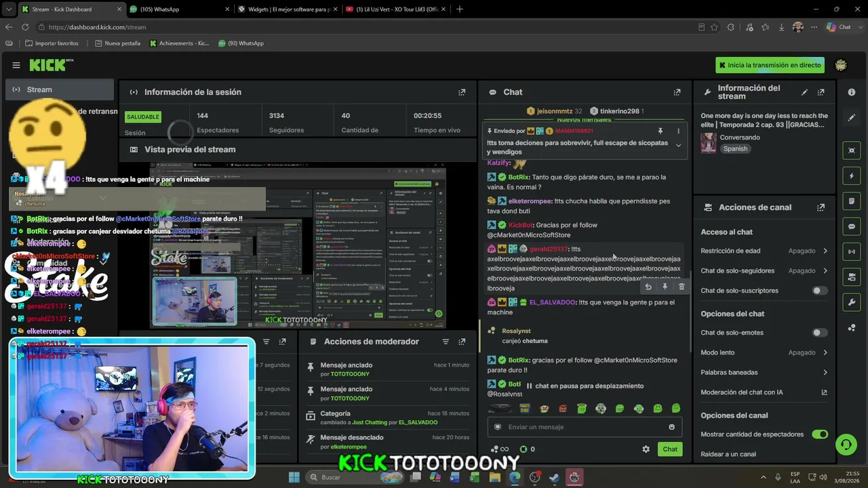Image resolution: width=868 pixels, height=488 pixels.
Task: Click the taskbar Buscar search box
Action: (x=354, y=477)
